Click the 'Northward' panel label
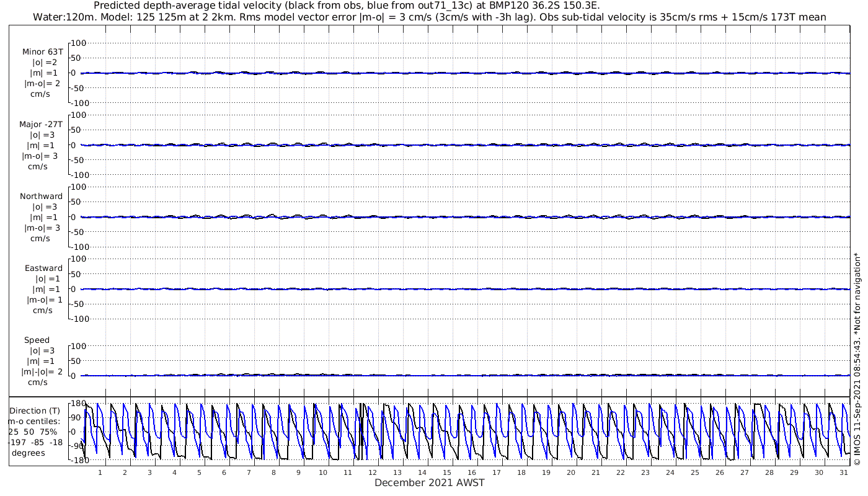The height and width of the screenshot is (496, 868). (x=41, y=196)
